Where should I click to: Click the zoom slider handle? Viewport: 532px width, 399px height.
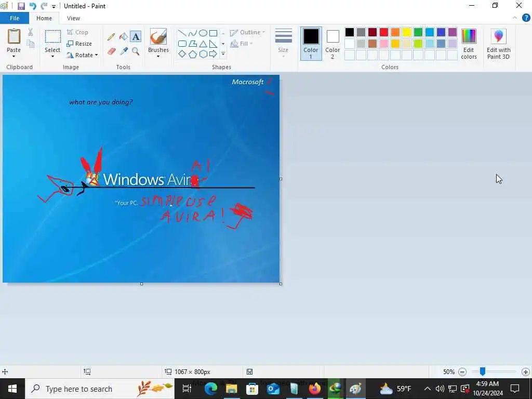(482, 372)
